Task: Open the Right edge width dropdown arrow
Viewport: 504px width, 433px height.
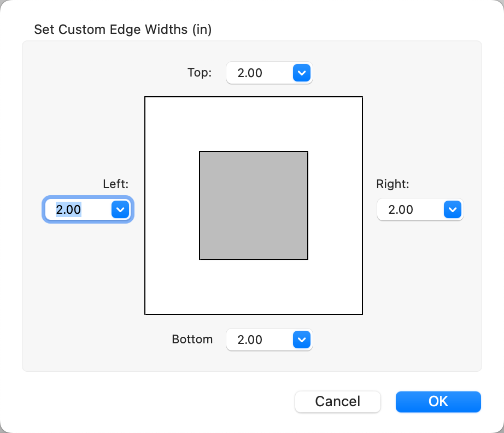Action: click(452, 209)
